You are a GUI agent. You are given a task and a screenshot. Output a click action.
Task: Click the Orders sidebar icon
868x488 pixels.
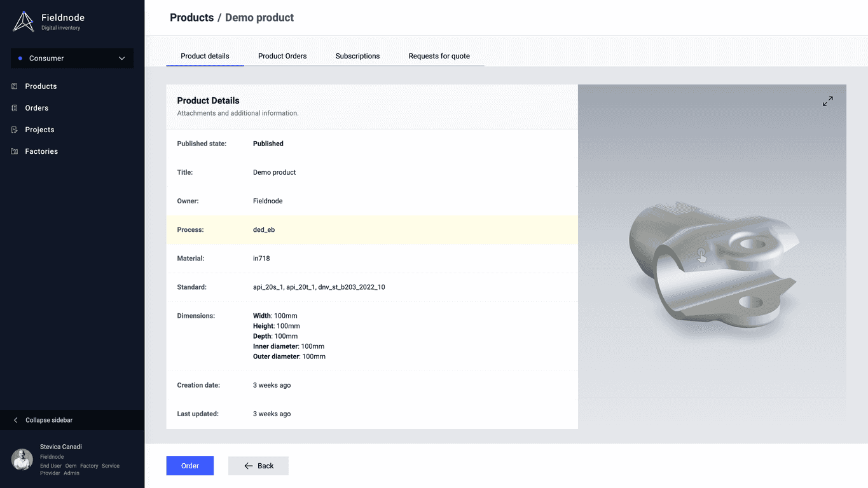pos(15,108)
